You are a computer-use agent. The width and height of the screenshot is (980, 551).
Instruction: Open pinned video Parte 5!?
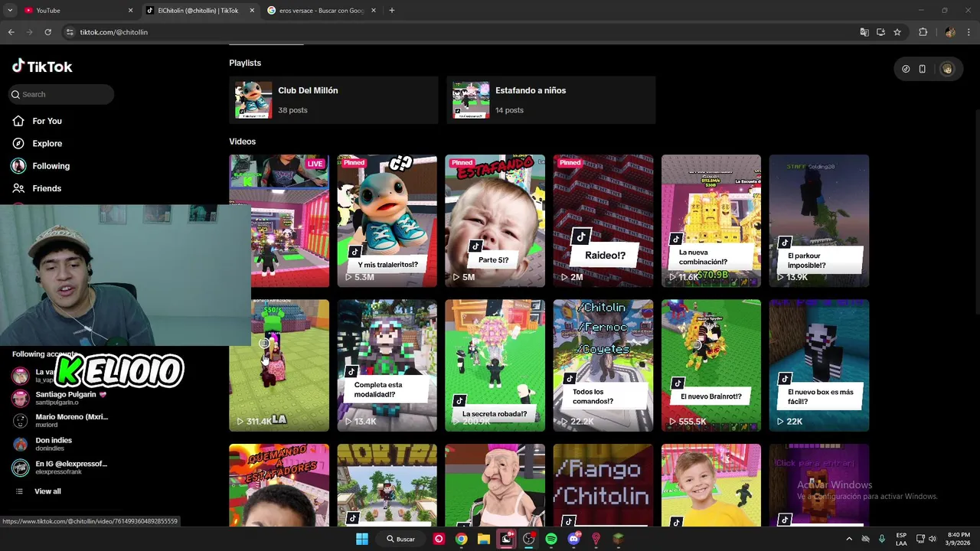pos(495,221)
